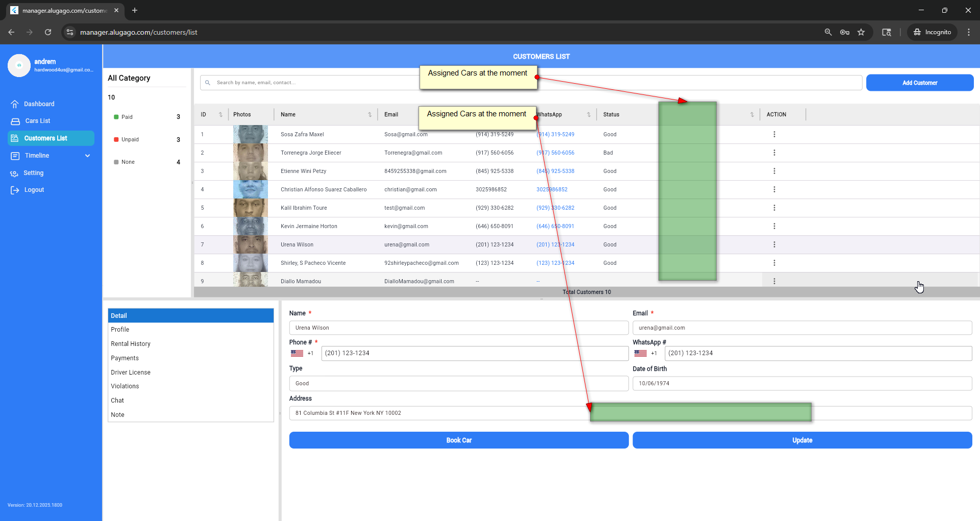980x521 pixels.
Task: Sort table by Name column arrows
Action: click(370, 115)
